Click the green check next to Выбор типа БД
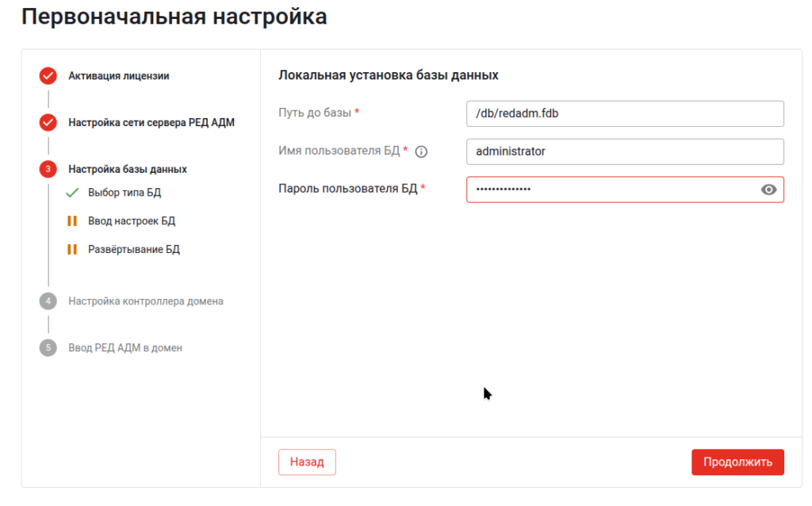 pyautogui.click(x=71, y=191)
